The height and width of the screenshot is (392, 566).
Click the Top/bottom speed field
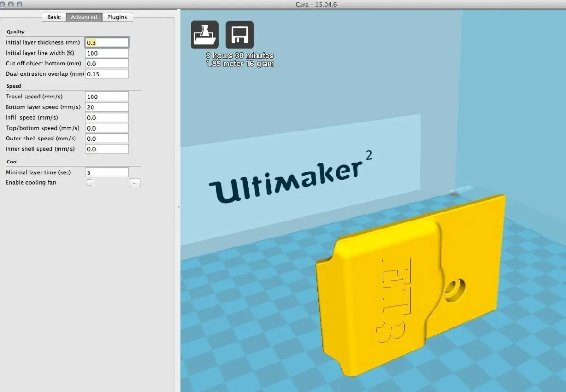click(x=107, y=128)
